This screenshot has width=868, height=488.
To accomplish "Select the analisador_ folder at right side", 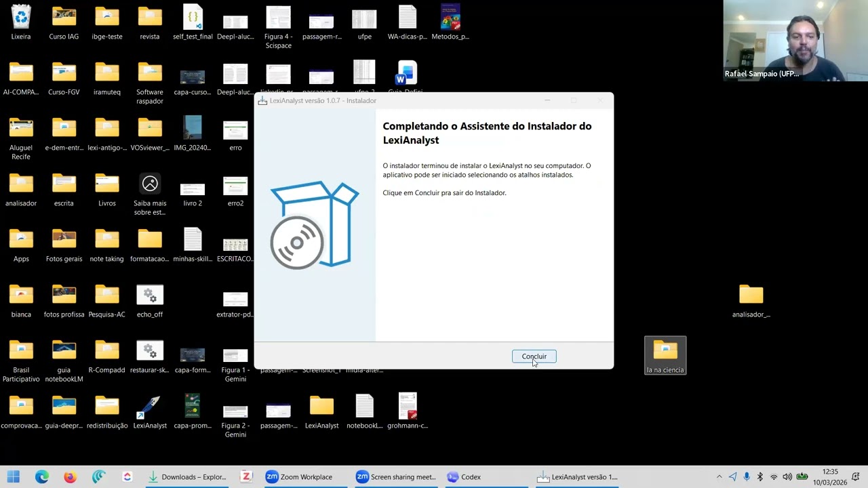I will tap(751, 300).
